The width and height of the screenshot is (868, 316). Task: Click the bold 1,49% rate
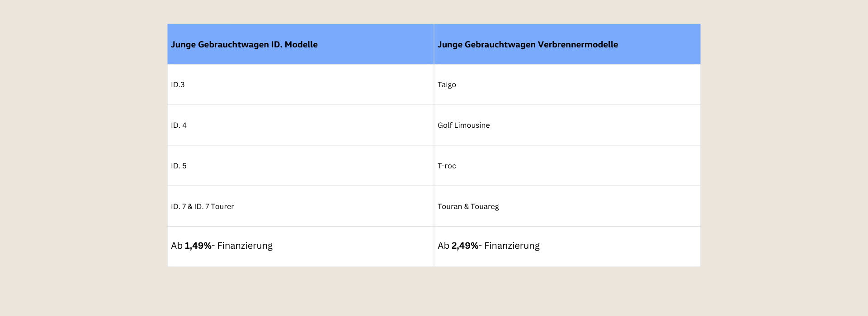198,246
